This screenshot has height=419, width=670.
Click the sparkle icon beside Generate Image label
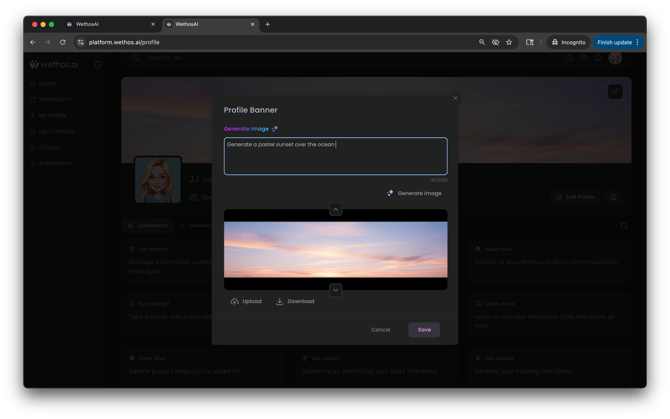click(x=275, y=129)
